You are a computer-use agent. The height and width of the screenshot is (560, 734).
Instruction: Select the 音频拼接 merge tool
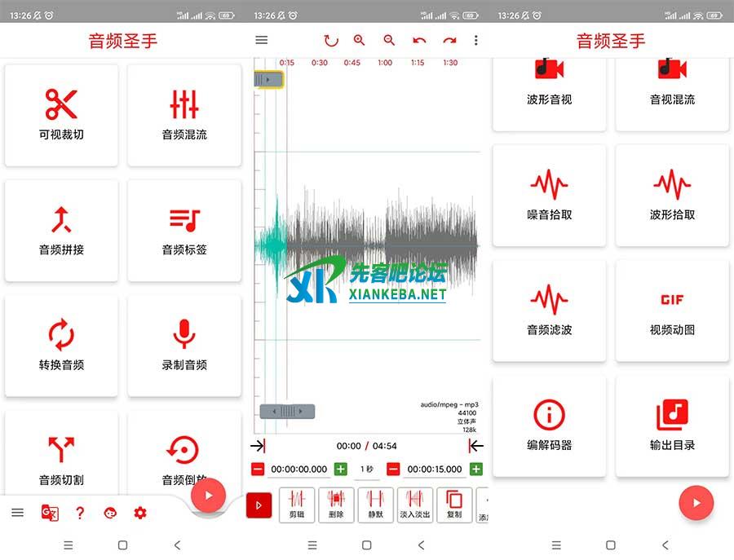pyautogui.click(x=61, y=230)
